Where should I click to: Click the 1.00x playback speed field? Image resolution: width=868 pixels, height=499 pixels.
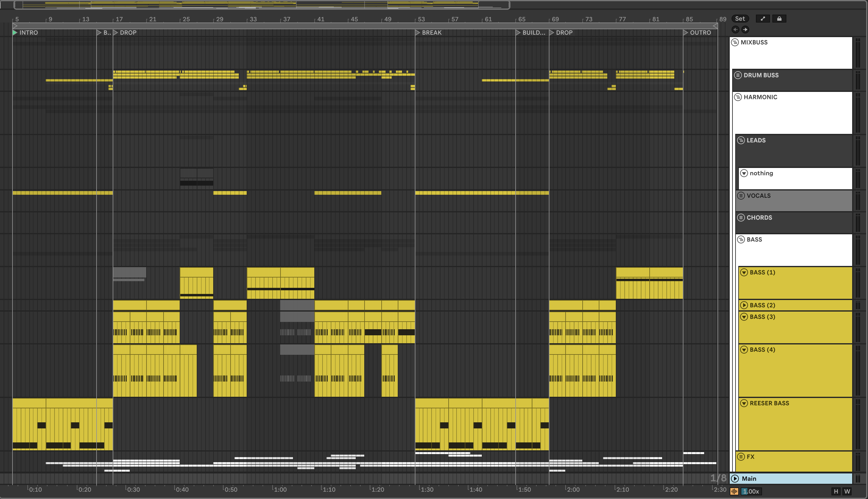click(x=751, y=491)
